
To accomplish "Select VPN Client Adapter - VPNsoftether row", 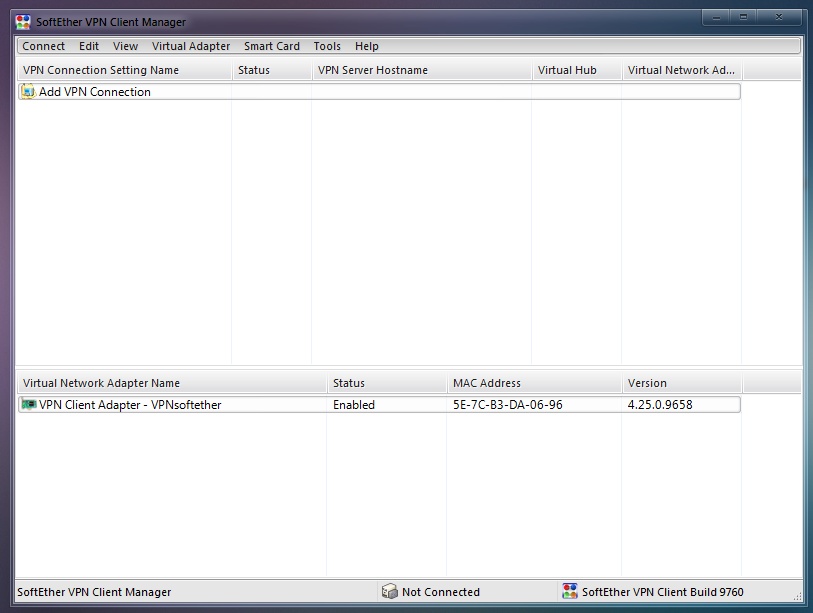I will (x=379, y=405).
